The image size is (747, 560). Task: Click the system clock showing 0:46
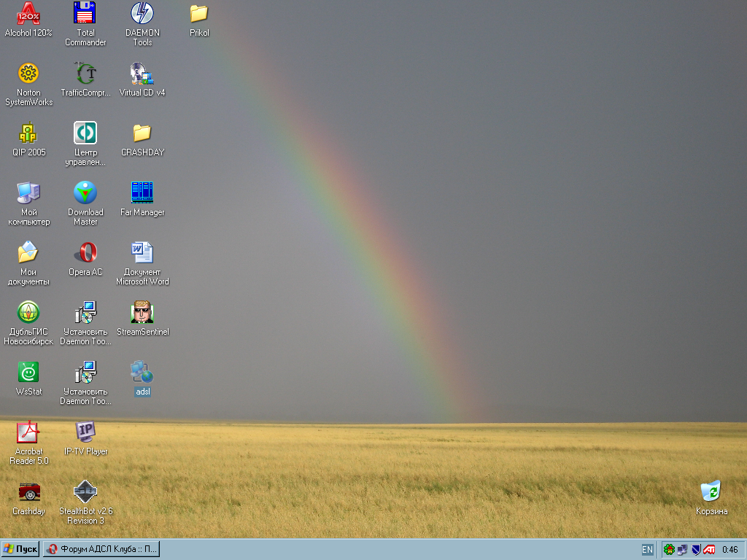coord(729,550)
